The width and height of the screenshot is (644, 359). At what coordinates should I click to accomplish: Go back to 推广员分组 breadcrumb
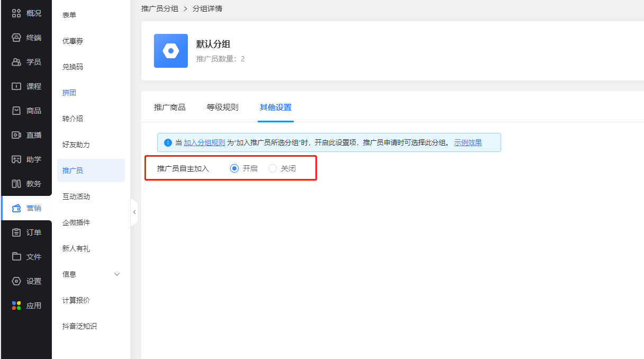[160, 8]
